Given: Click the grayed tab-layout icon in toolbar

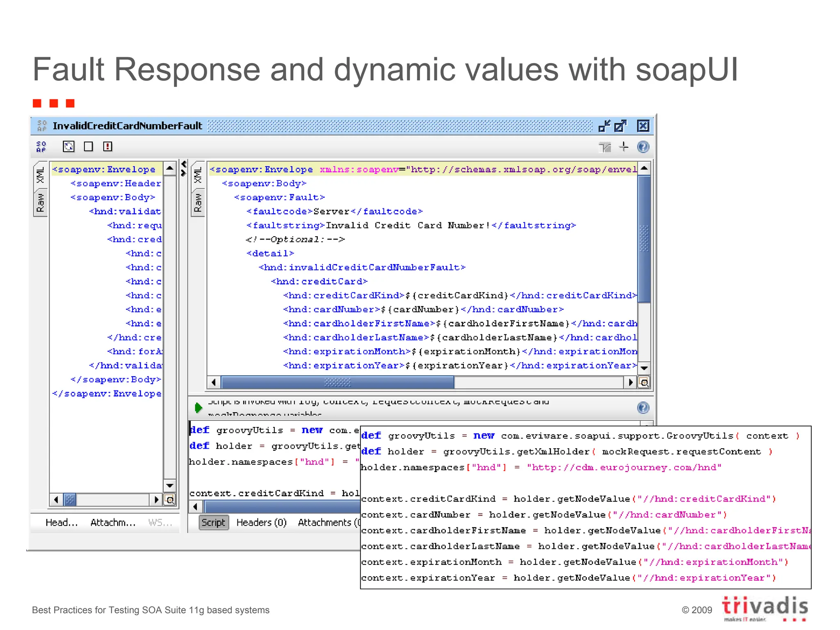Looking at the screenshot, I should [605, 147].
